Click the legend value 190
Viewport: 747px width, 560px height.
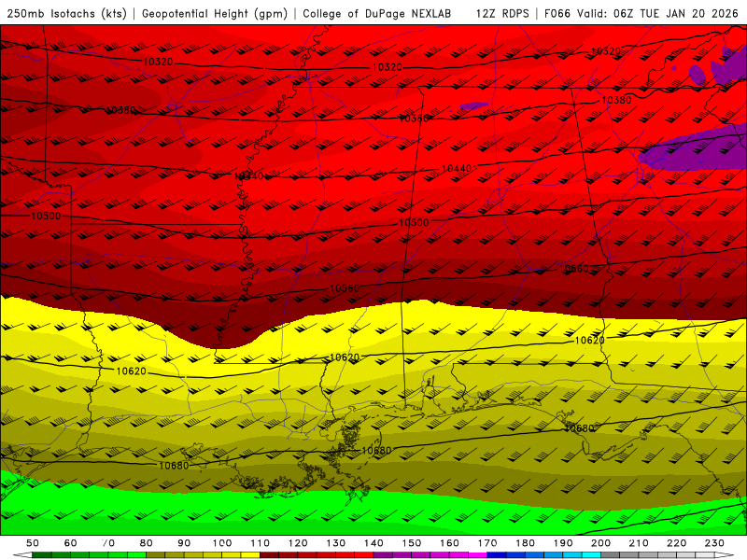[x=563, y=543]
